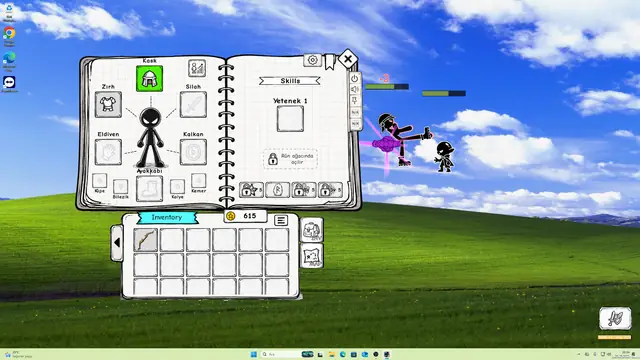This screenshot has width=640, height=360.
Task: Open the gear settings button on notebook
Action: 313,60
